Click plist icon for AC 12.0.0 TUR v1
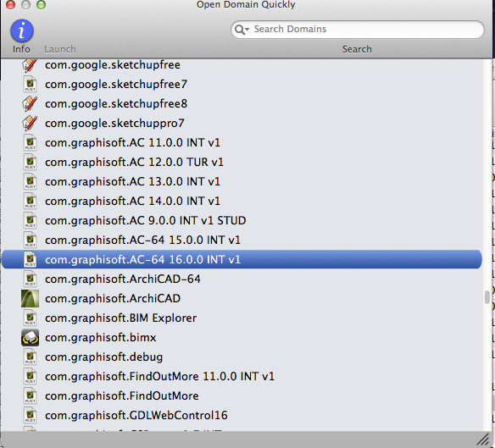This screenshot has width=495, height=448. pyautogui.click(x=31, y=163)
